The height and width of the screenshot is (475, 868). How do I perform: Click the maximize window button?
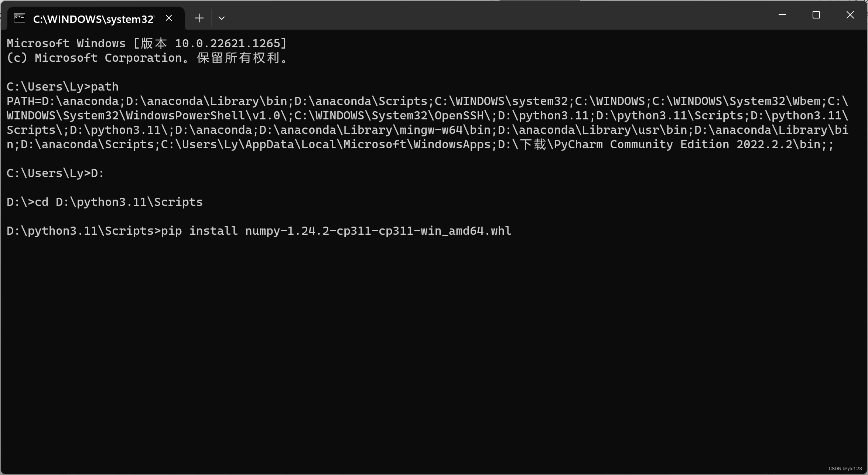[816, 15]
